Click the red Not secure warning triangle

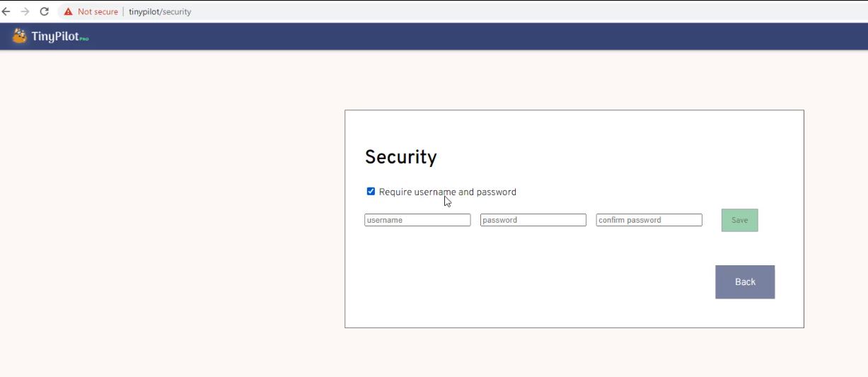click(x=68, y=12)
